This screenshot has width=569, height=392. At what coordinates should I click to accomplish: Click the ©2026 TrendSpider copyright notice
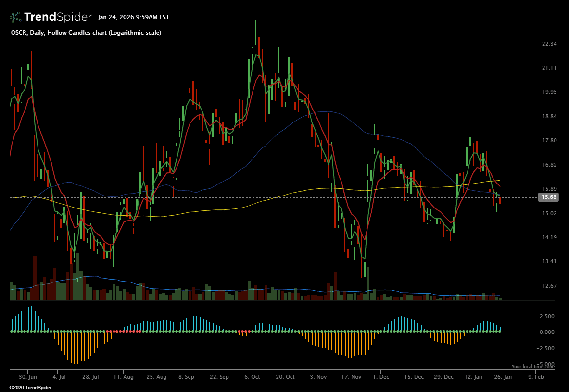pos(30,387)
